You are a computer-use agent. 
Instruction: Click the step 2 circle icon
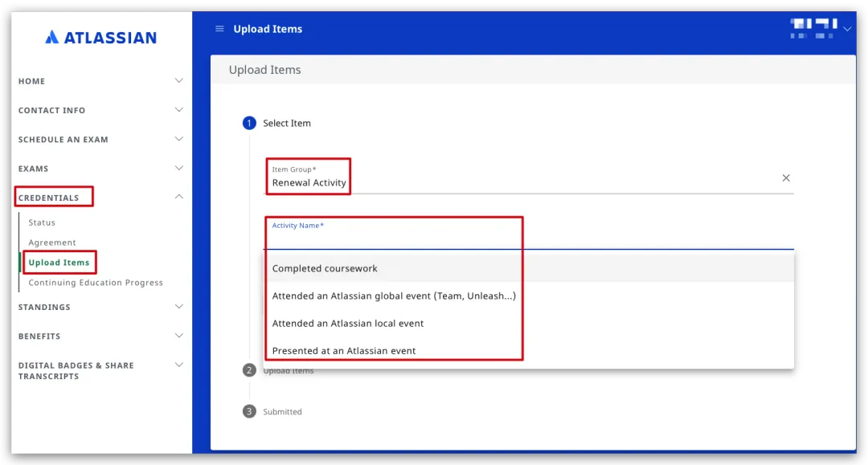[249, 370]
